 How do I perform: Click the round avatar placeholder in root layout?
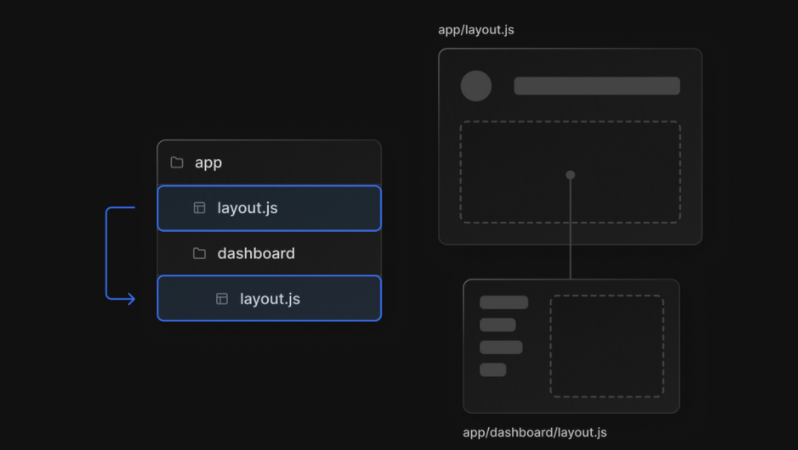tap(476, 86)
